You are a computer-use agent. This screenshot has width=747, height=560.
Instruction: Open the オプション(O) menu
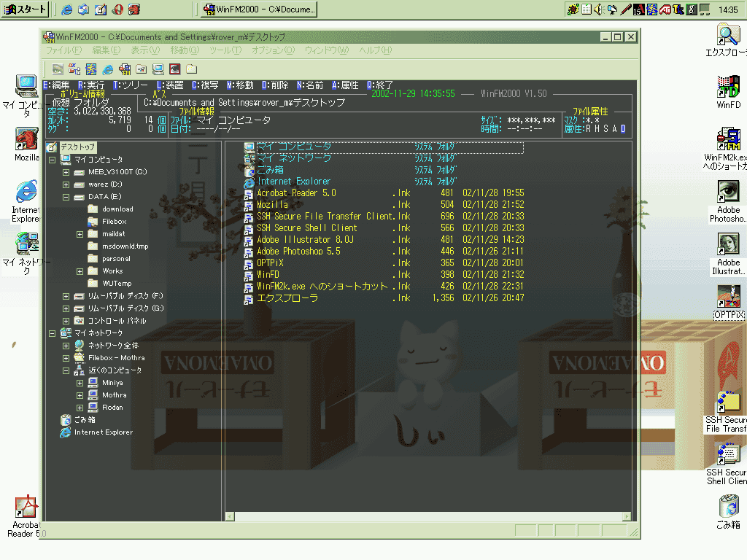tap(274, 50)
